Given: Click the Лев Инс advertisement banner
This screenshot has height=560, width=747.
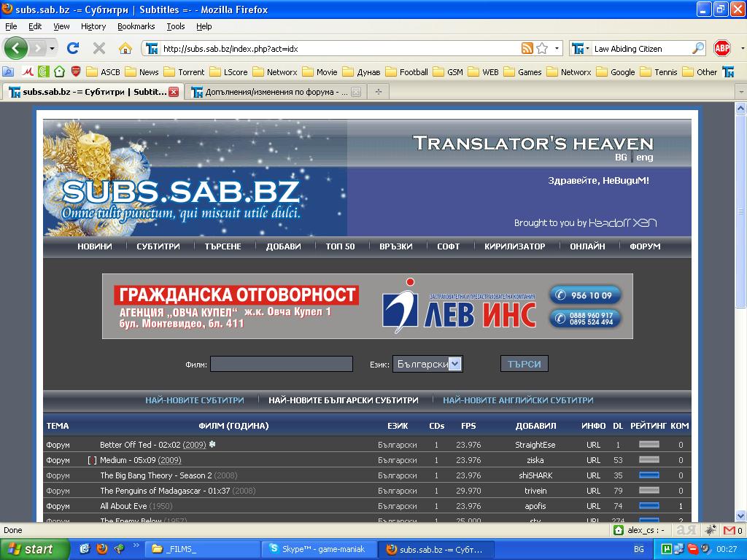Looking at the screenshot, I should (x=368, y=306).
